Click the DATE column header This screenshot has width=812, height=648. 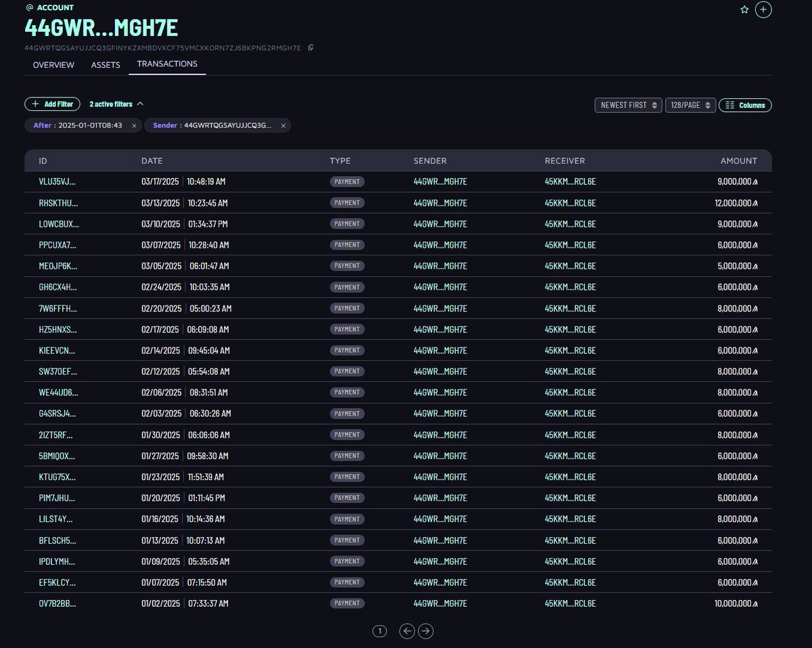pos(152,160)
